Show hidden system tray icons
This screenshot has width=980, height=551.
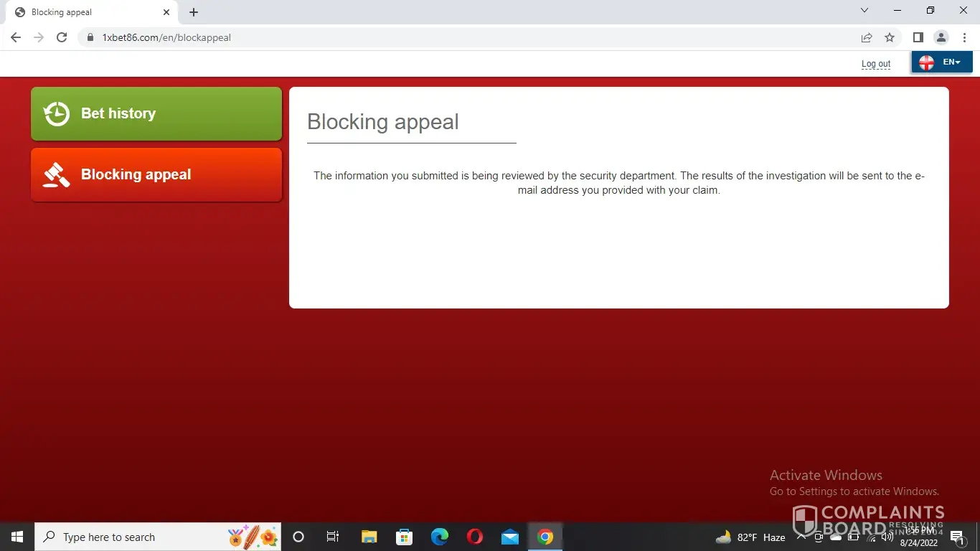pyautogui.click(x=801, y=537)
